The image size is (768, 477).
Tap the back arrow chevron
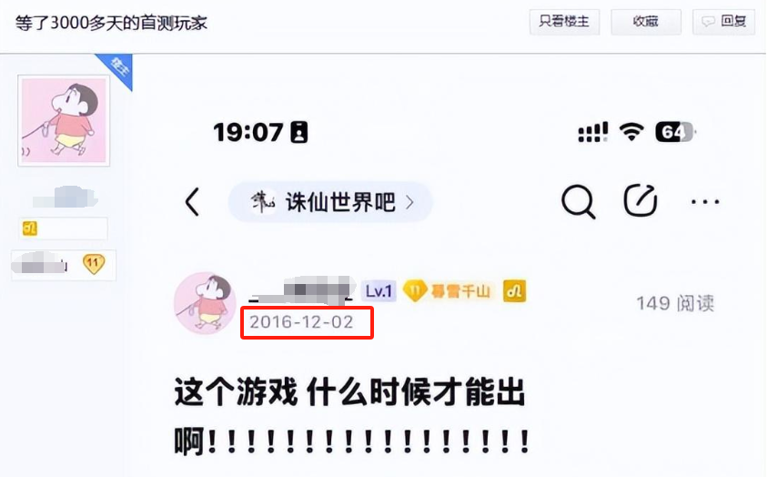[x=192, y=202]
